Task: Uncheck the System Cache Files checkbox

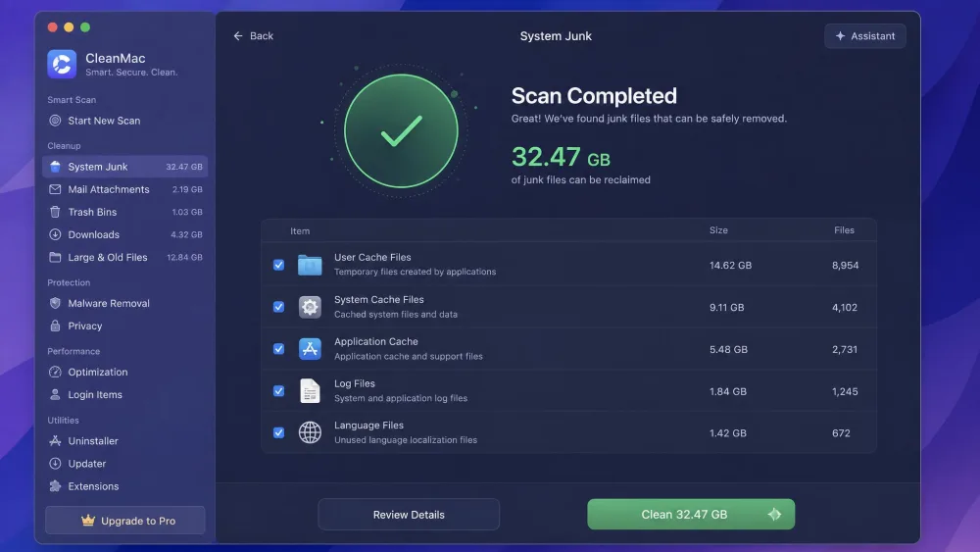Action: [278, 307]
